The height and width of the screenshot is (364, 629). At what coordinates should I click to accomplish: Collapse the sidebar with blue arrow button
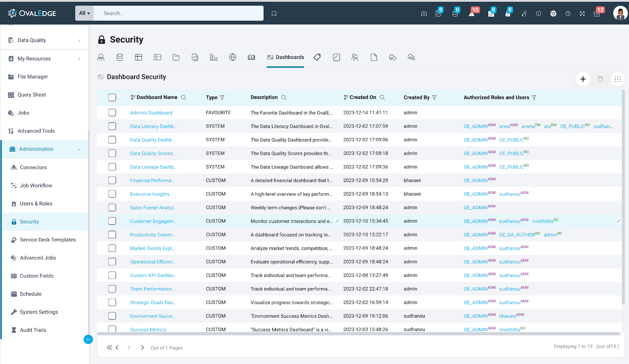(88, 339)
